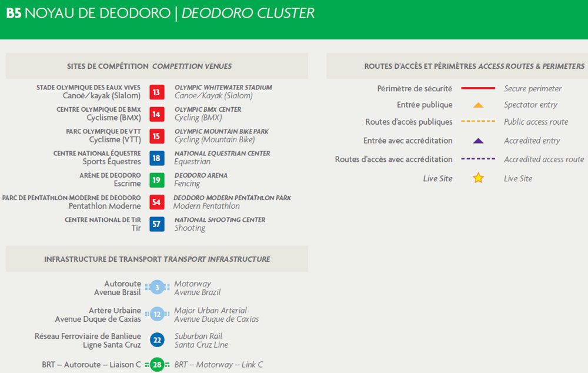
Task: Select the red 14 BMX center badge
Action: (x=156, y=114)
